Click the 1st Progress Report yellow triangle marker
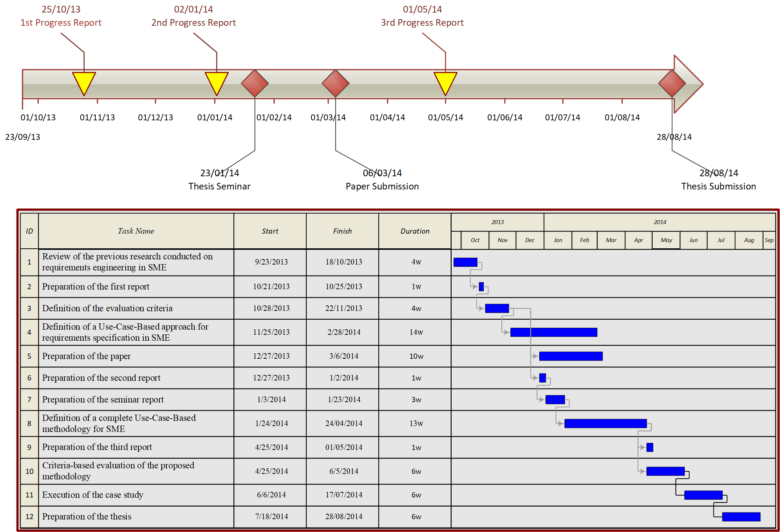 pos(84,82)
